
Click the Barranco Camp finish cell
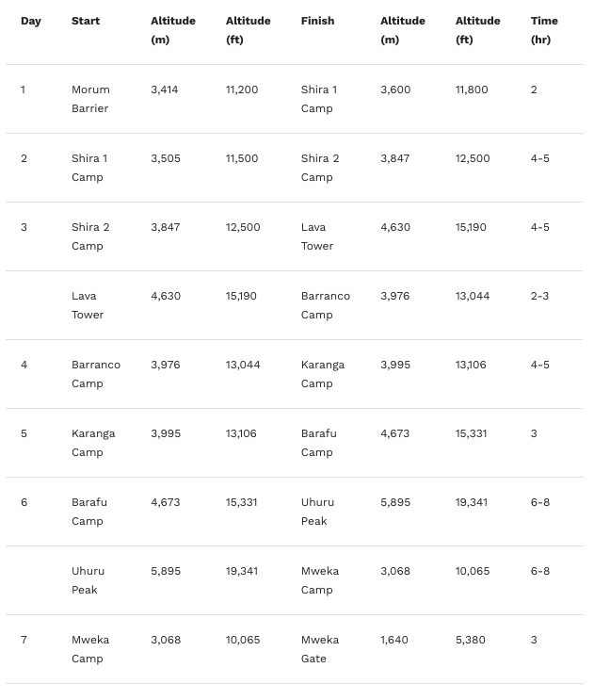[x=326, y=305]
